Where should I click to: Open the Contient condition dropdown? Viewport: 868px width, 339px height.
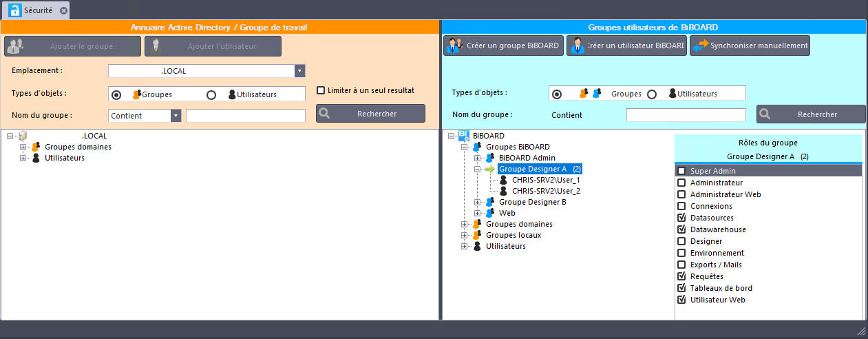(176, 116)
